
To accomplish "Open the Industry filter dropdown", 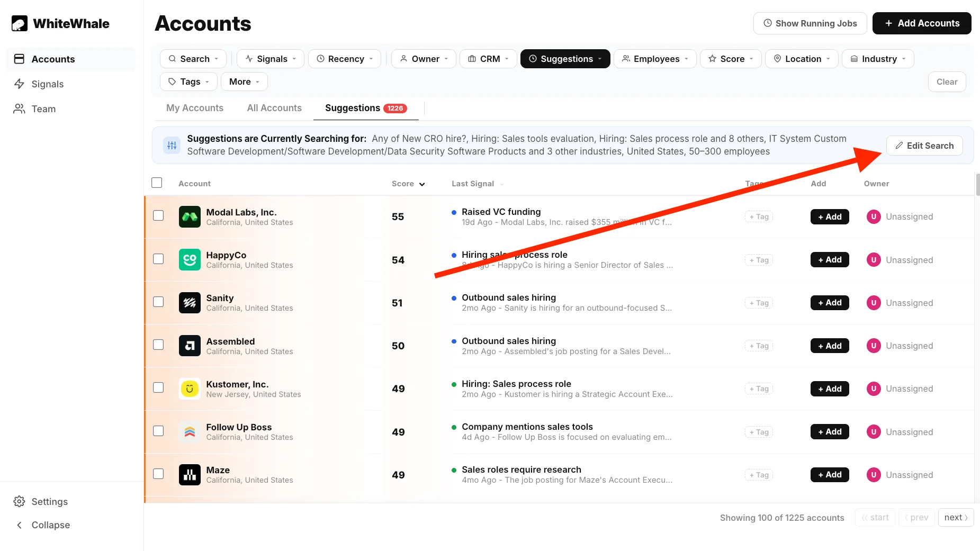I will pos(878,59).
